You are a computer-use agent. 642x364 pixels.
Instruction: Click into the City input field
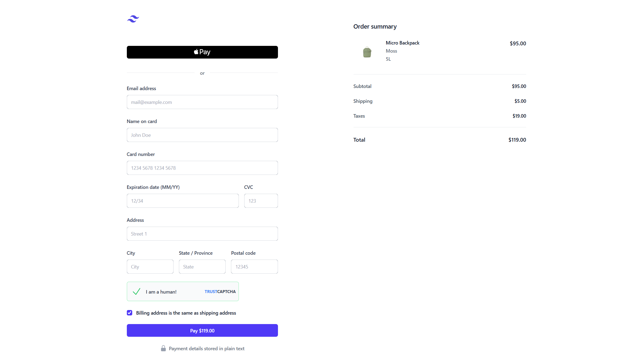point(150,267)
